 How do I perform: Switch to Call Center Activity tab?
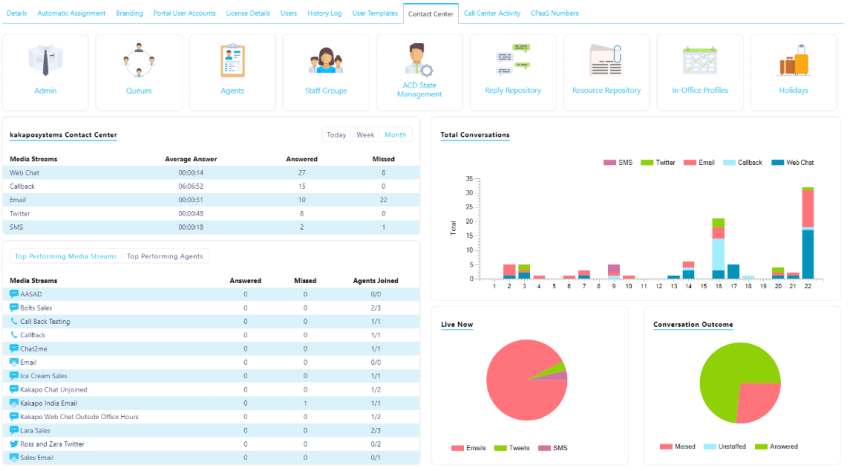[x=492, y=13]
